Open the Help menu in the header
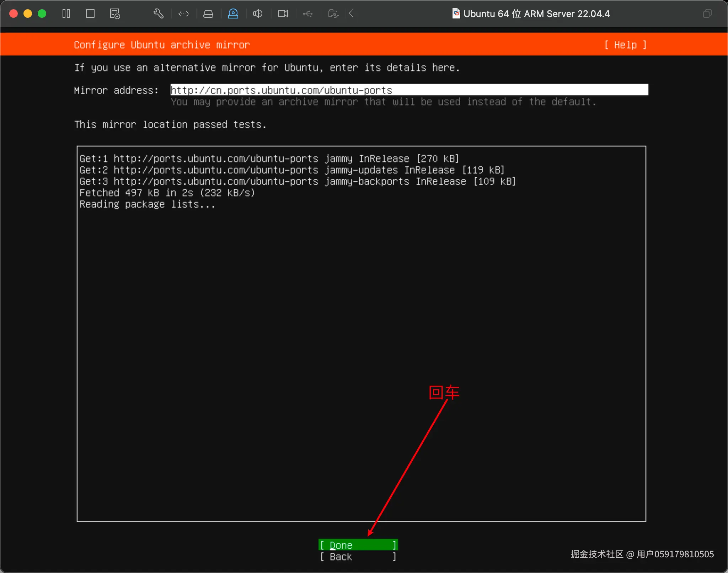This screenshot has height=573, width=728. tap(625, 45)
